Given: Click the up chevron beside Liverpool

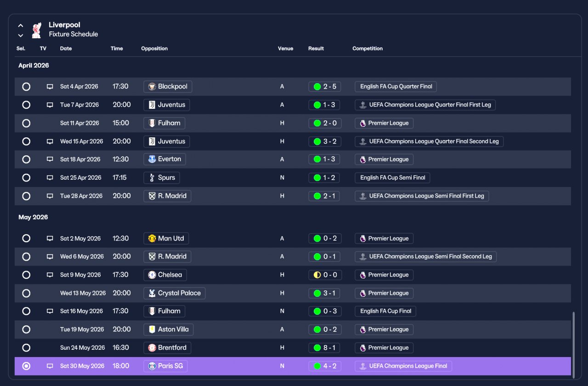Looking at the screenshot, I should pyautogui.click(x=21, y=26).
